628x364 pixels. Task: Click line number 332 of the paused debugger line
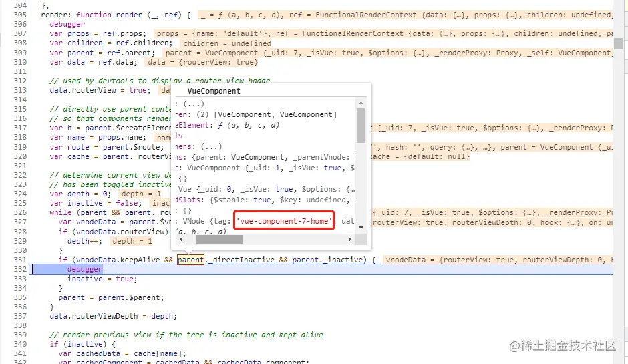click(x=20, y=269)
